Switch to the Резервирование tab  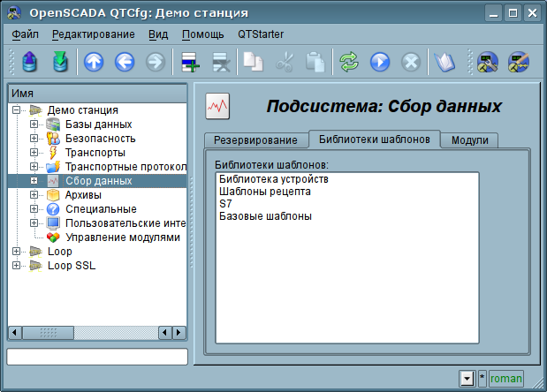255,140
